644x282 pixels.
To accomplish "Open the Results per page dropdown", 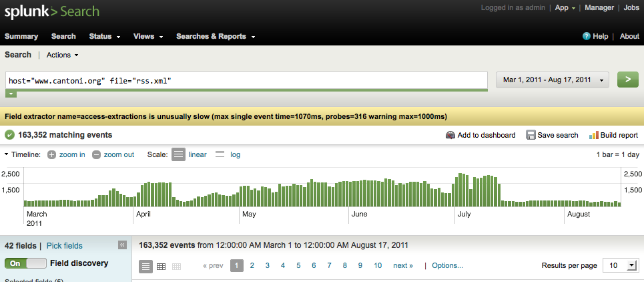I will click(621, 265).
